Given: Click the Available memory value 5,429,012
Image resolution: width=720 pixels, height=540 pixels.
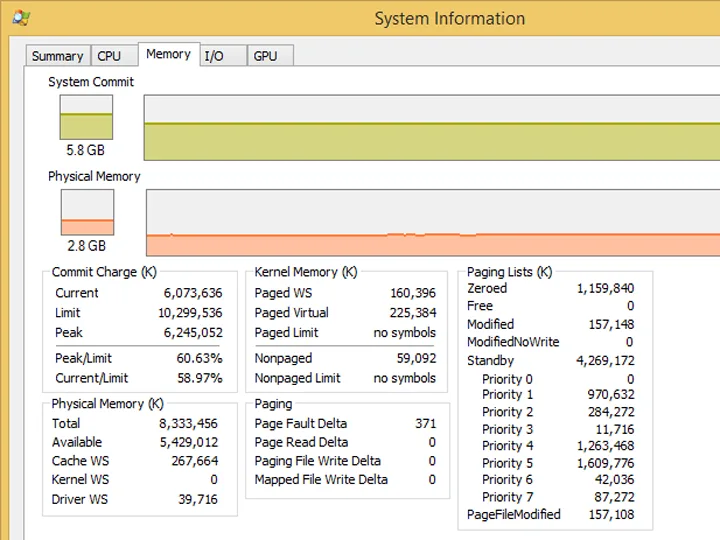Looking at the screenshot, I should [189, 442].
